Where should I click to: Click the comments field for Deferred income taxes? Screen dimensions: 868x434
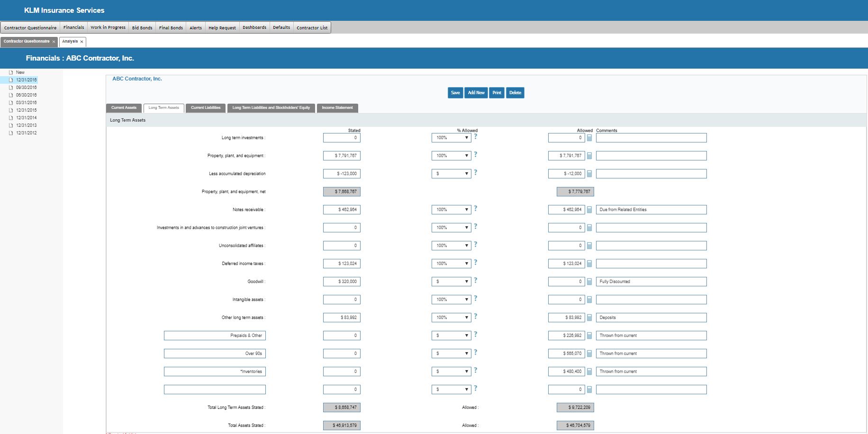tap(651, 264)
